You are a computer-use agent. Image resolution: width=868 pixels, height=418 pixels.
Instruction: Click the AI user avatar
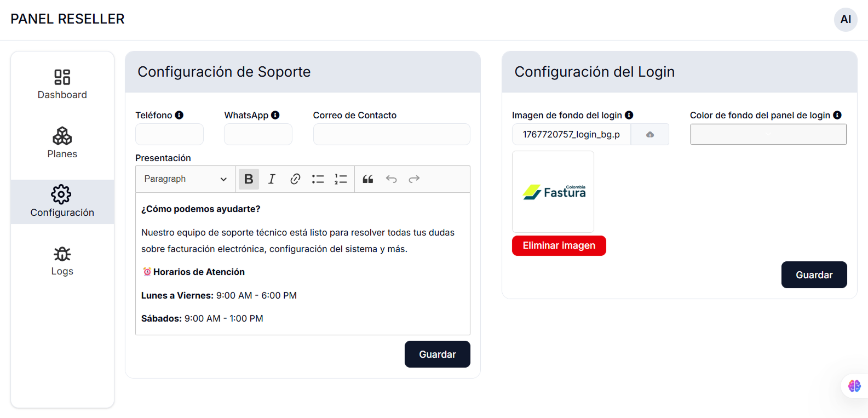(846, 20)
